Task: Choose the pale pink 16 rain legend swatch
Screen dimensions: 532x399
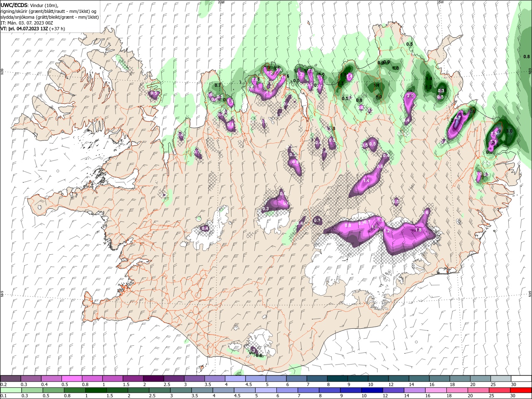Action: click(x=436, y=390)
